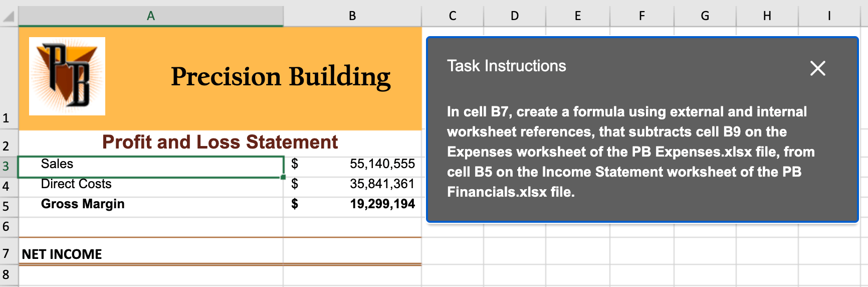Viewport: 868px width, 287px height.
Task: Select column E header
Action: (x=578, y=16)
